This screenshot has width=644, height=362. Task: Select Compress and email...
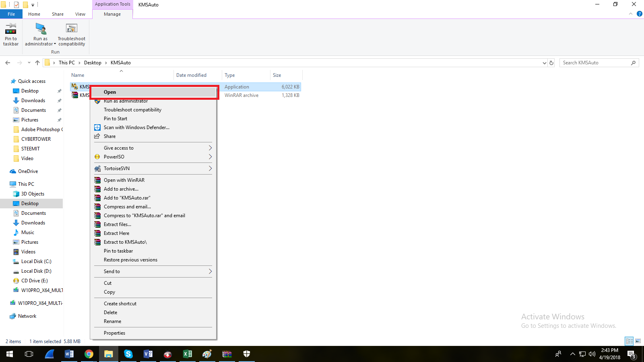[153, 207]
